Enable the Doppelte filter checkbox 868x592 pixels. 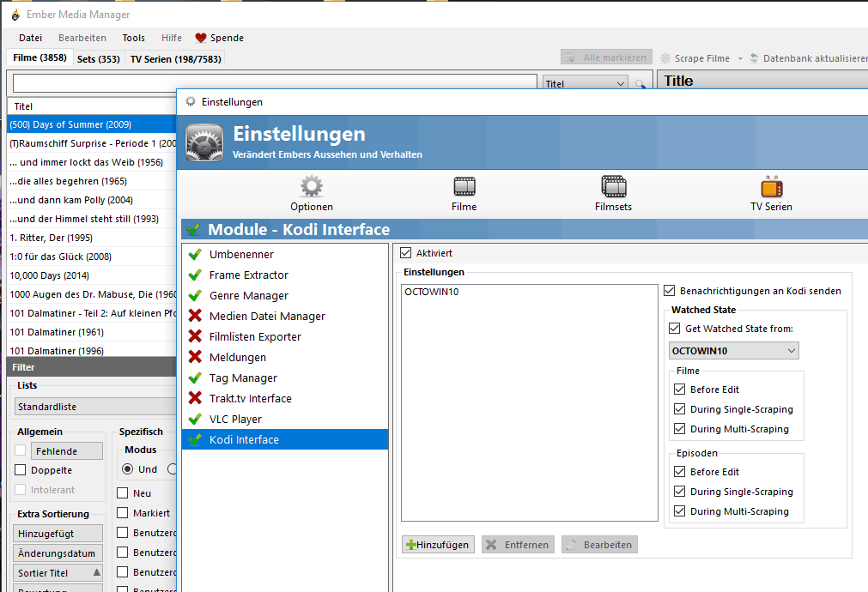click(x=21, y=469)
